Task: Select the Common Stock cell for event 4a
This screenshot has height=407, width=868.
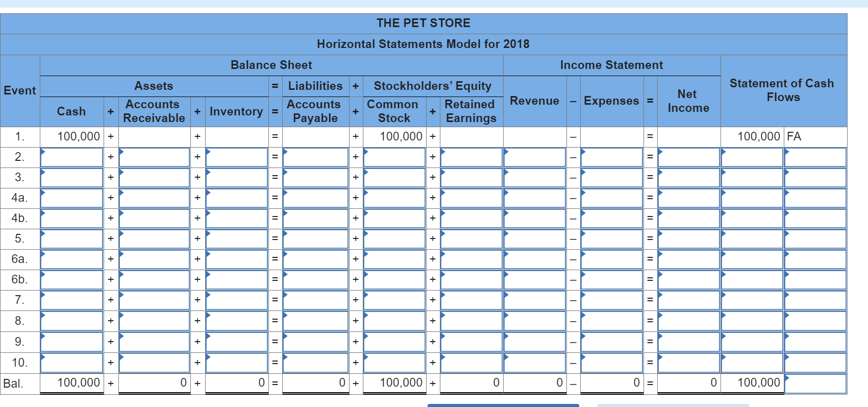Action: (394, 198)
